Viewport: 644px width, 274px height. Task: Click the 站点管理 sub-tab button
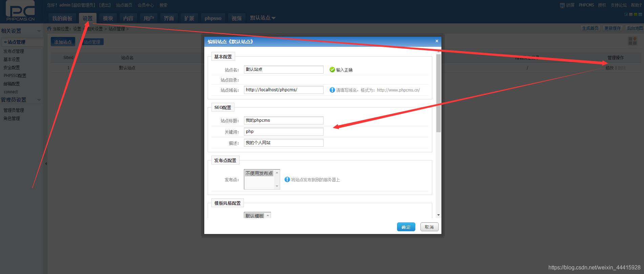click(x=92, y=42)
